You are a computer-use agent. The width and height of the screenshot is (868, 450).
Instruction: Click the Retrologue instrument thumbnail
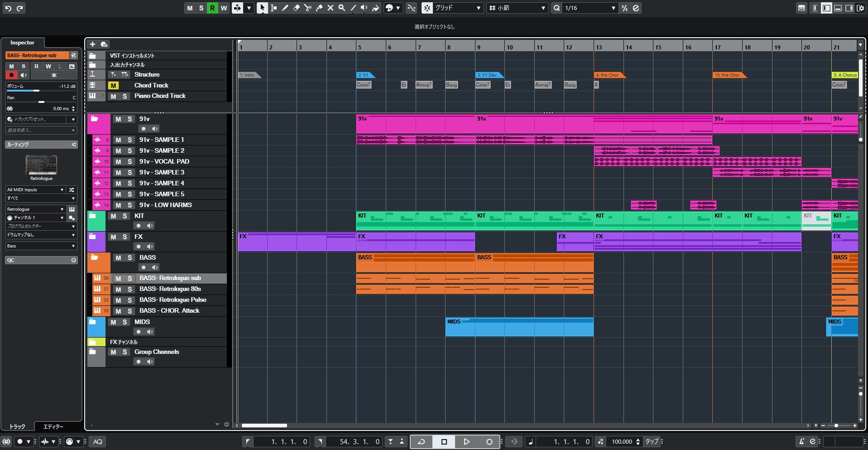41,165
